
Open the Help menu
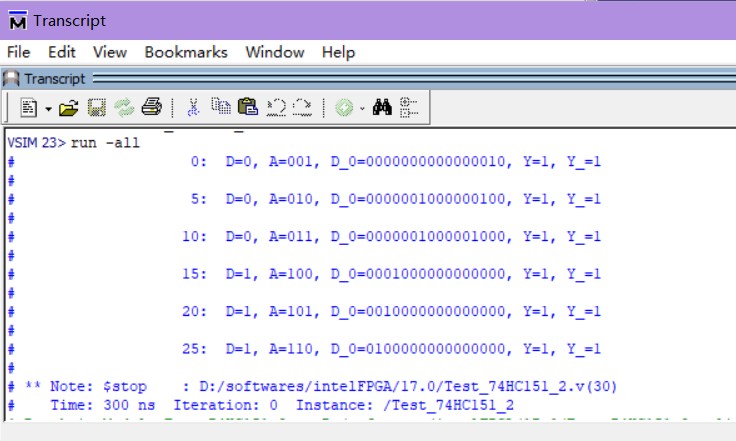pos(338,52)
